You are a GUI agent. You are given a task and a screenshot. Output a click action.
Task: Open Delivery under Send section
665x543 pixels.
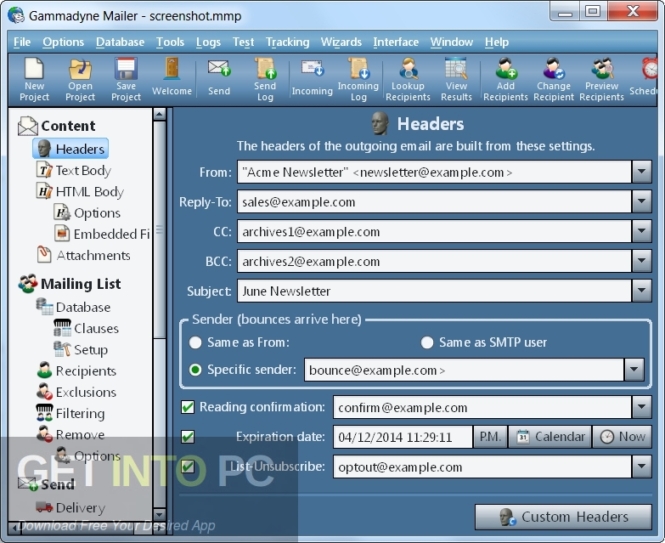click(70, 507)
